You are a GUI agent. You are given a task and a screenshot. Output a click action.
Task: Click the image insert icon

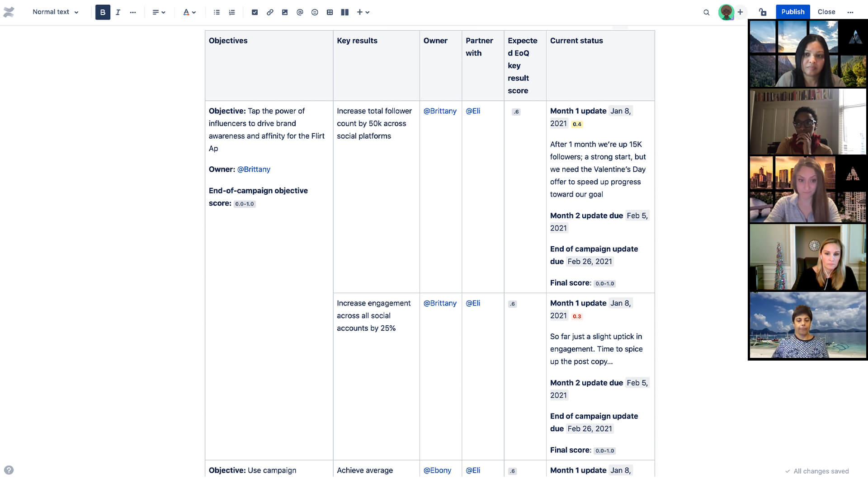click(285, 12)
